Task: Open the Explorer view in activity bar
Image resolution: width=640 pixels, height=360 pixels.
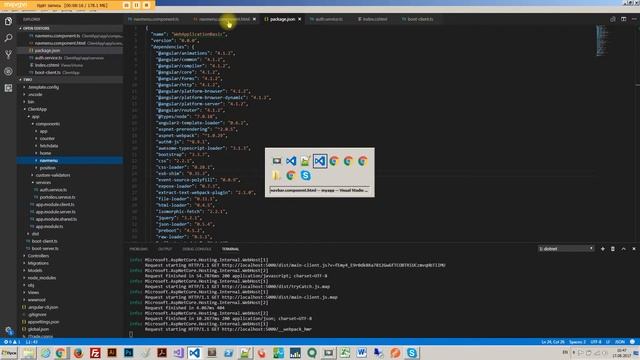Action: click(8, 21)
